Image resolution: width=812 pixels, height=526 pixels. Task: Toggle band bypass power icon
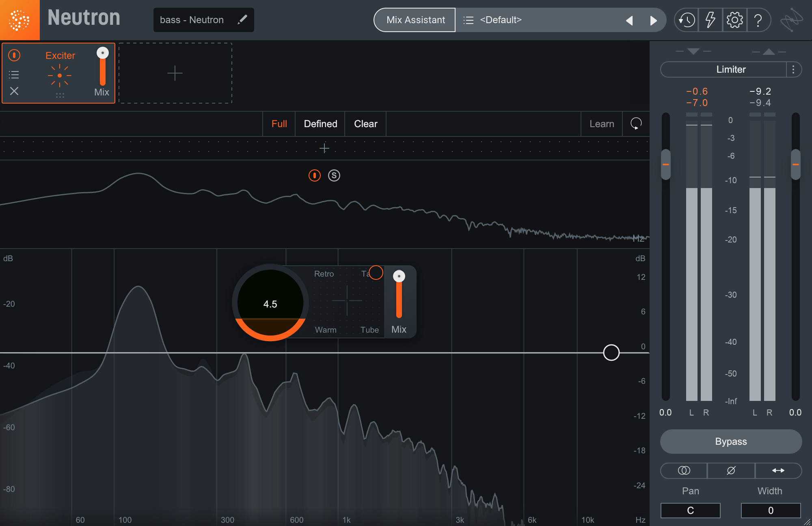[x=315, y=175]
